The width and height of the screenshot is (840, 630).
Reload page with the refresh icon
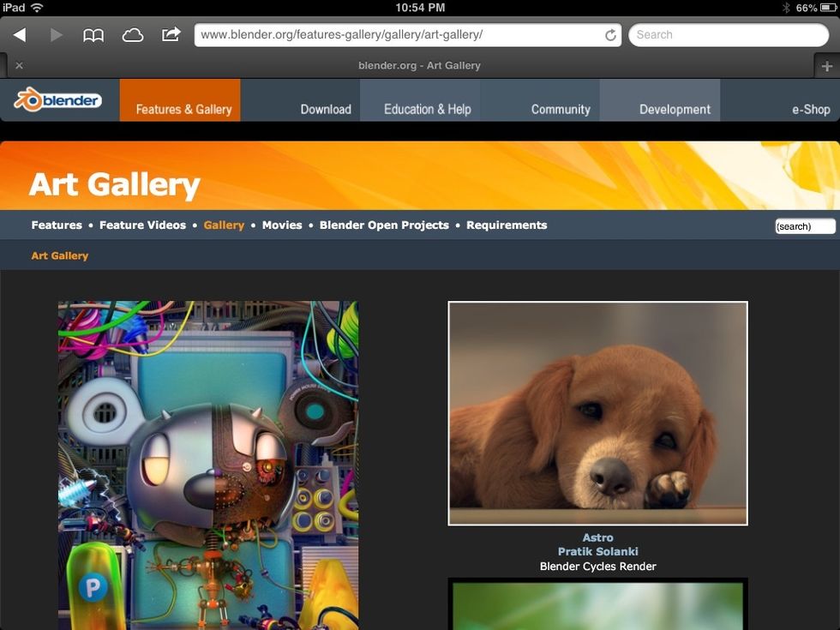click(x=610, y=35)
